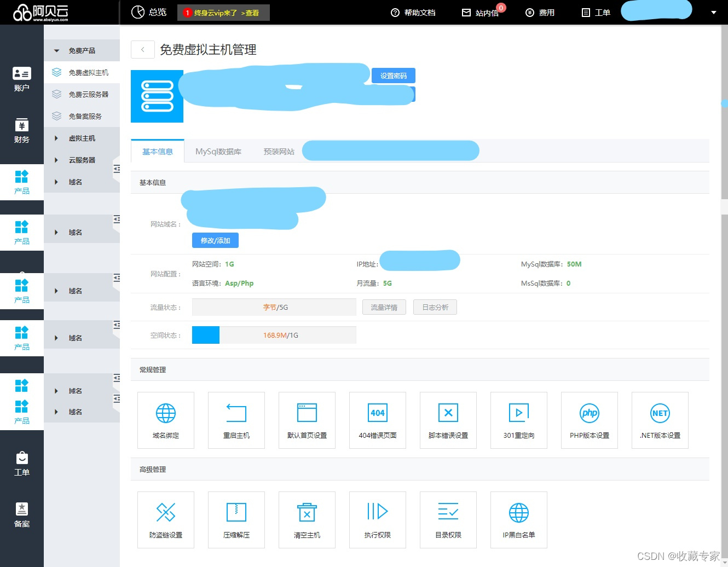The height and width of the screenshot is (567, 728).
Task: Click the 流量状态 字节/5G traffic bar
Action: pyautogui.click(x=274, y=307)
